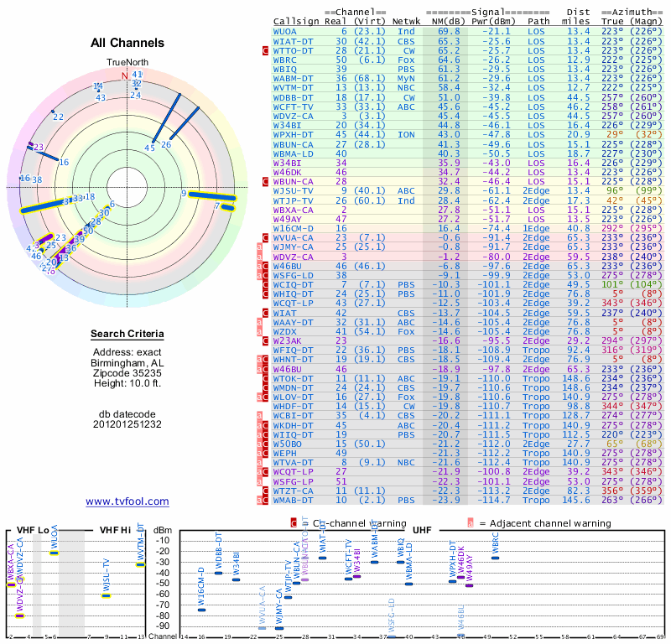Select the WIIQ-DT callsign in the table

pos(294,434)
